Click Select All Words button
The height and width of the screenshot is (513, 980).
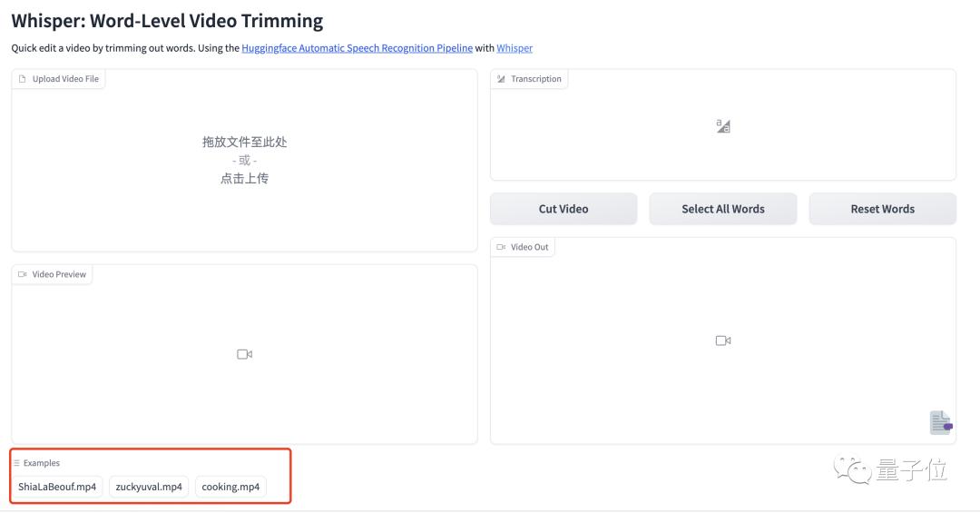point(722,209)
